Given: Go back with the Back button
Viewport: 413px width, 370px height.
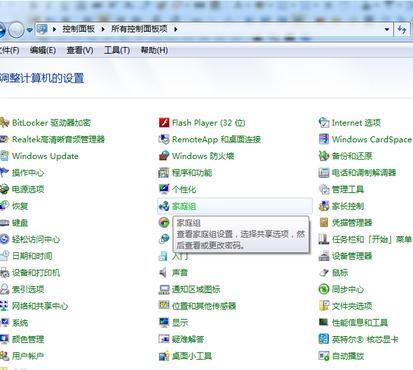Looking at the screenshot, I should [x=2, y=30].
